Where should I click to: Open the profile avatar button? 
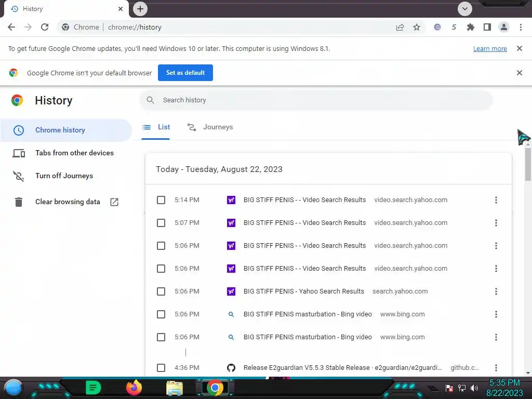click(x=504, y=27)
